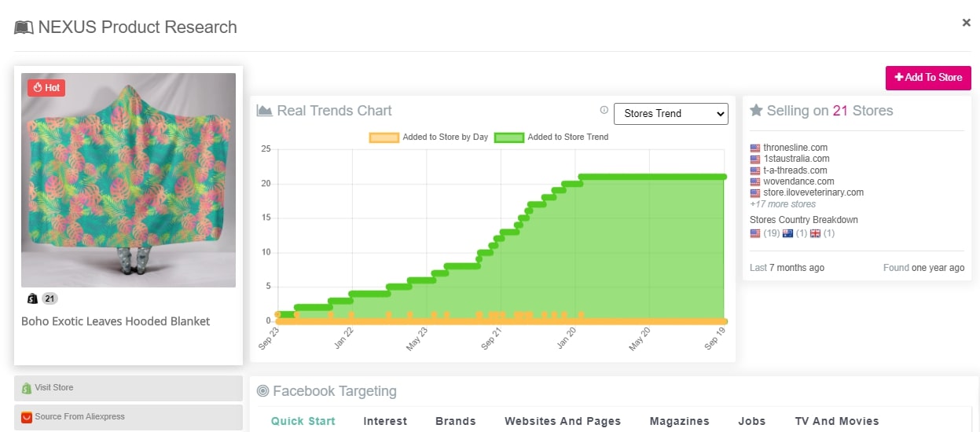980x432 pixels.
Task: Click the target icon beside Facebook Targeting
Action: [262, 391]
